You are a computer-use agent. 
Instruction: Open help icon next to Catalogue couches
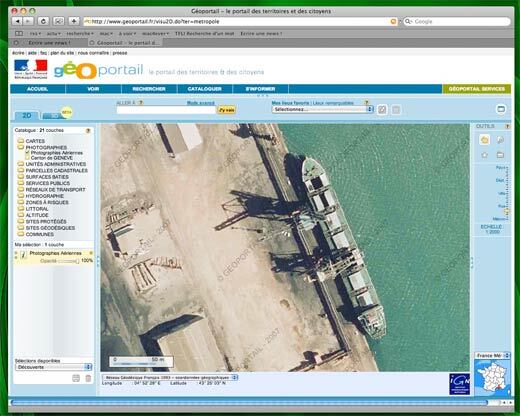tap(88, 131)
